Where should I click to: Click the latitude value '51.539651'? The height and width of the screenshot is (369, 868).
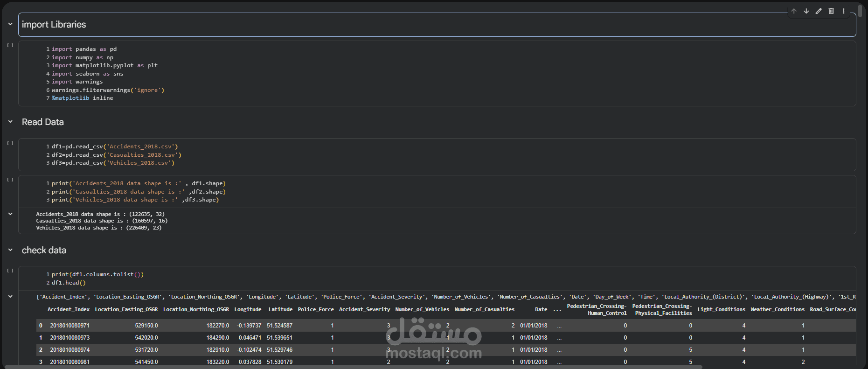coord(280,338)
